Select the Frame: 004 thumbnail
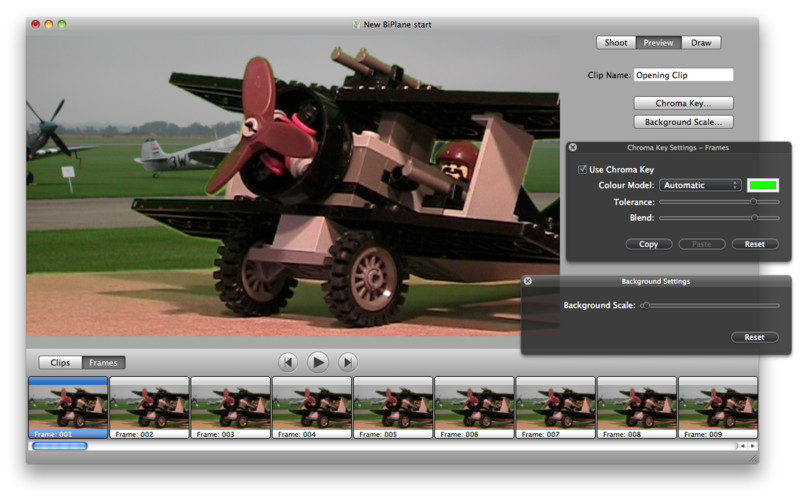 click(x=312, y=408)
